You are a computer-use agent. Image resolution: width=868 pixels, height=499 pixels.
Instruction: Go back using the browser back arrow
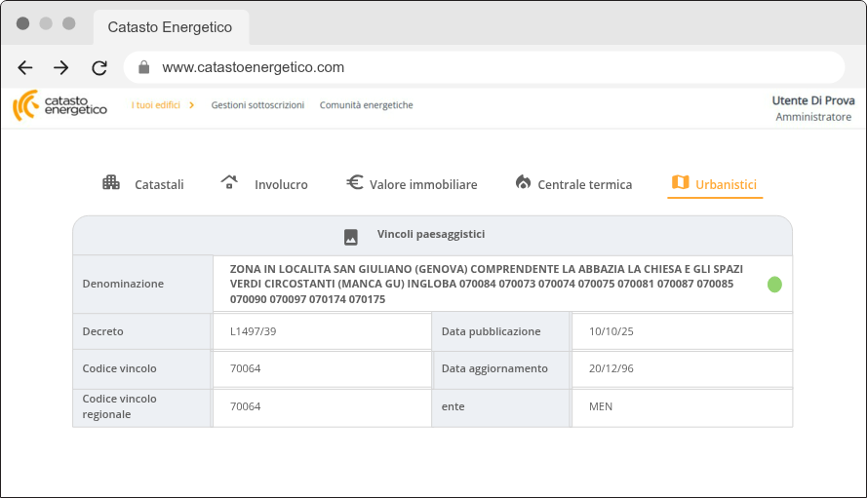tap(25, 67)
